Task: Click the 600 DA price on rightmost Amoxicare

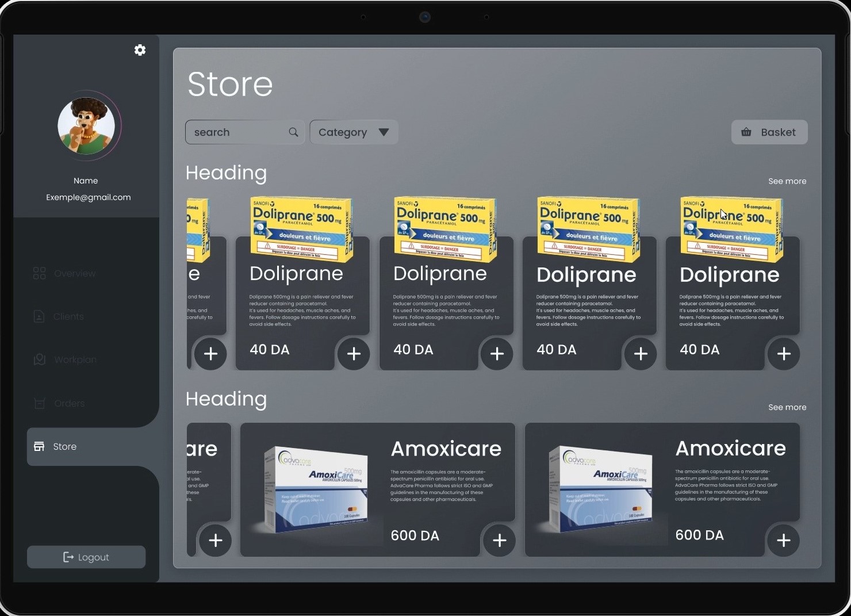Action: coord(699,535)
